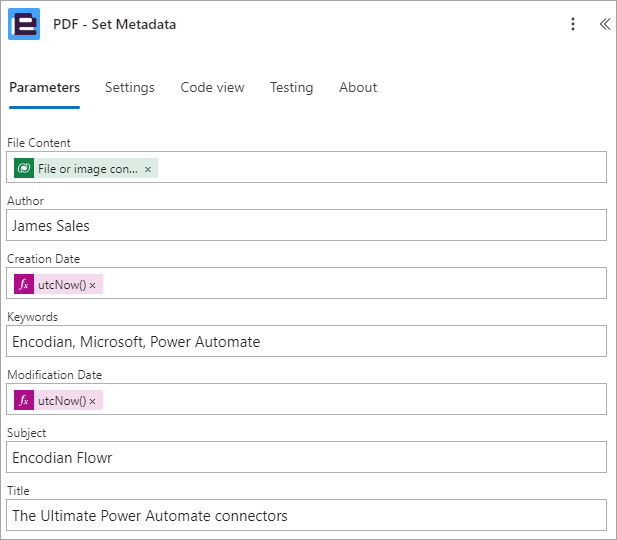Click the Modification Date input field
This screenshot has width=617, height=540.
(x=307, y=399)
